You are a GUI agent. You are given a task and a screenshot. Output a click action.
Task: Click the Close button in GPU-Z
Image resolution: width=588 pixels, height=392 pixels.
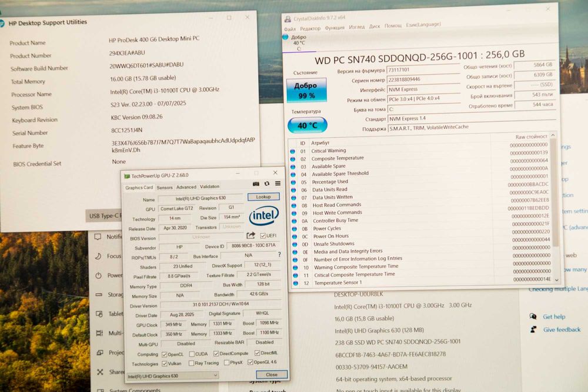coord(272,374)
